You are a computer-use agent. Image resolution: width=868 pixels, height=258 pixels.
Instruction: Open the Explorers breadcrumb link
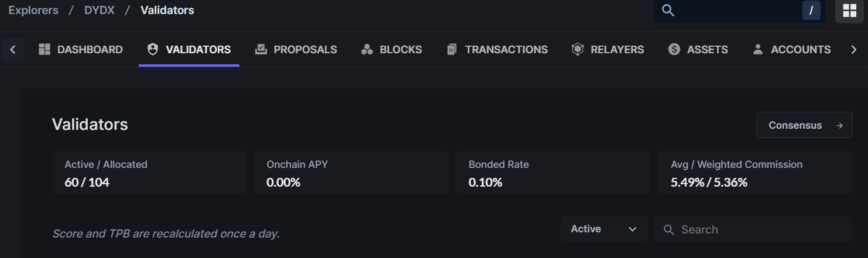33,11
